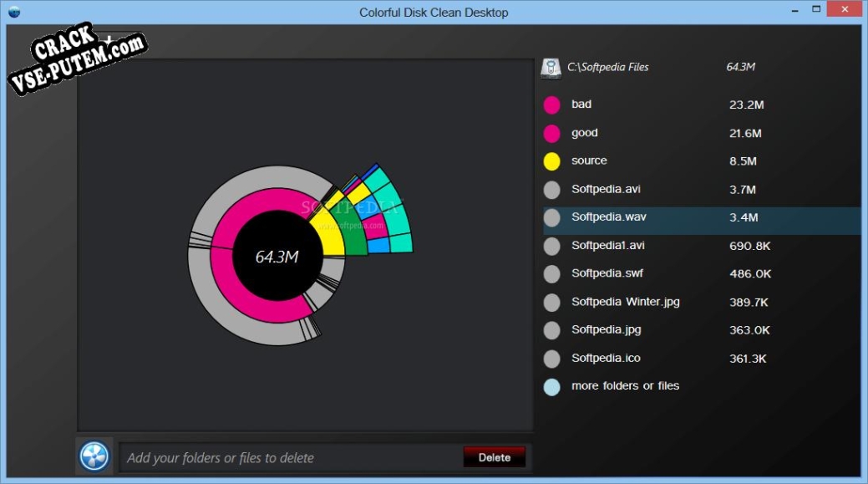Click the gray circle next to Softpedia1.avi
The width and height of the screenshot is (868, 484).
pos(552,246)
